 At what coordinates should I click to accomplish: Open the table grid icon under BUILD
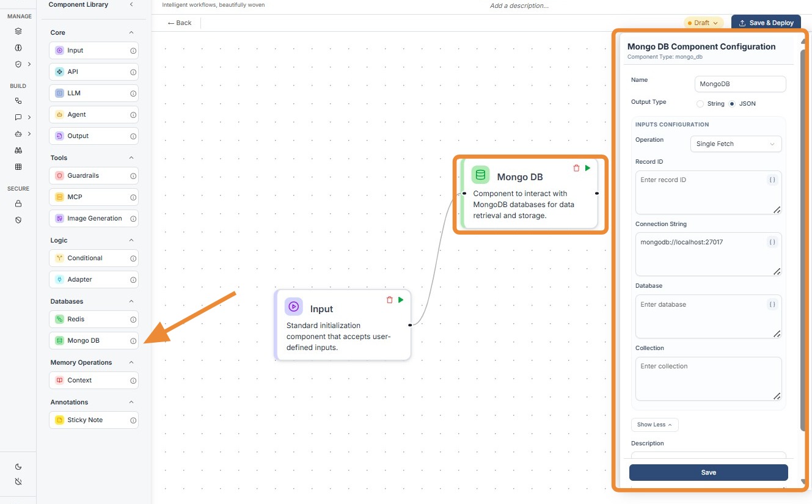pyautogui.click(x=18, y=167)
